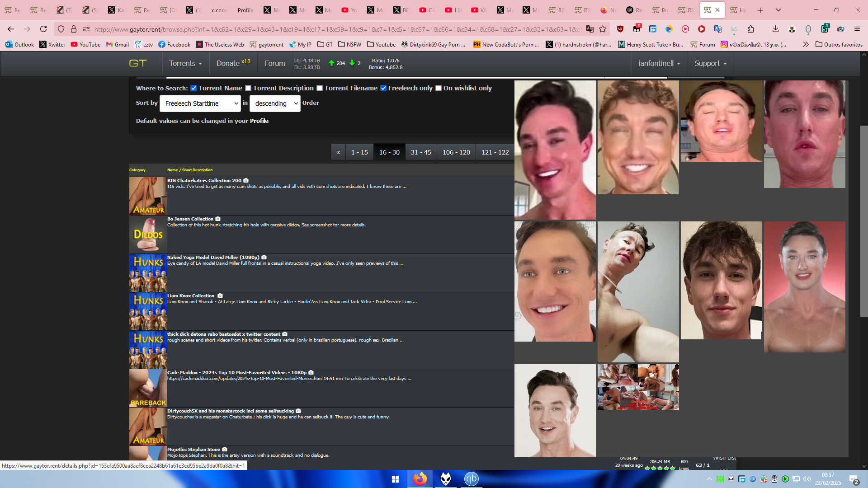Go to pagination page 31 - 45
This screenshot has width=868, height=488.
(420, 152)
